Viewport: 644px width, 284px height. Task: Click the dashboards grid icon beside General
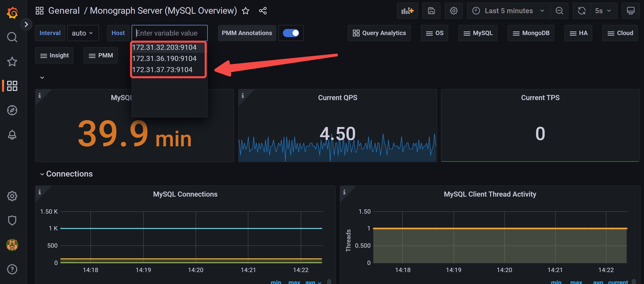(x=40, y=11)
